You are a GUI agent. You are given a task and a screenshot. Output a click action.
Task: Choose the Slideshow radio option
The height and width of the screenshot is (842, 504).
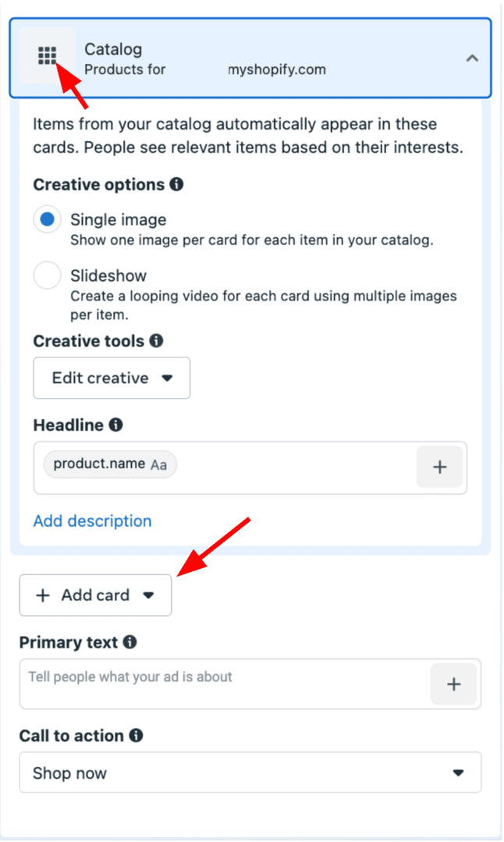click(48, 275)
